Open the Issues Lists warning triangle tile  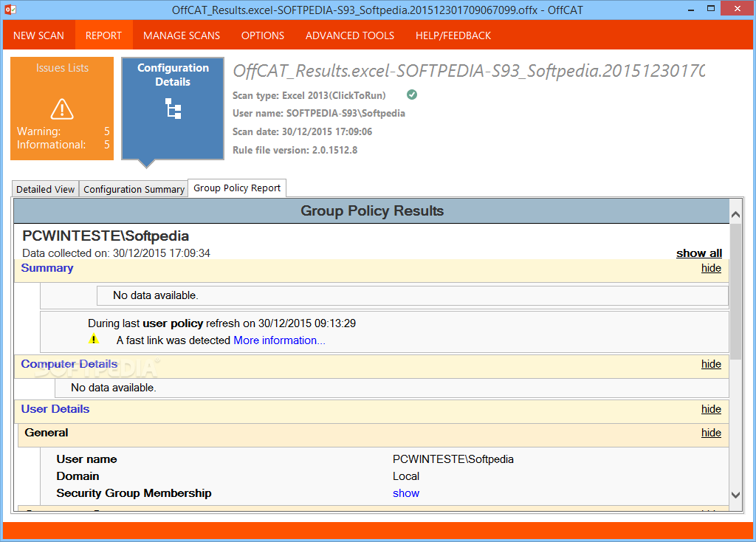(x=62, y=109)
